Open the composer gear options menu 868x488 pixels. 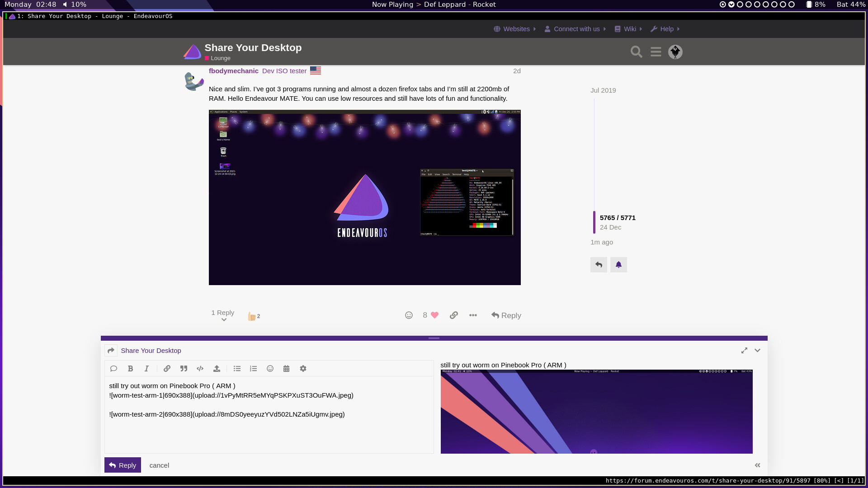click(x=303, y=369)
